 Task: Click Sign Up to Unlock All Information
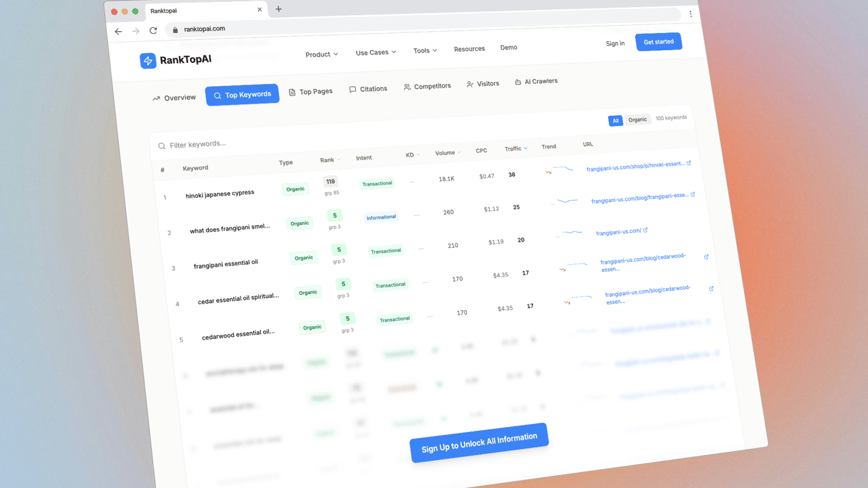tap(479, 442)
